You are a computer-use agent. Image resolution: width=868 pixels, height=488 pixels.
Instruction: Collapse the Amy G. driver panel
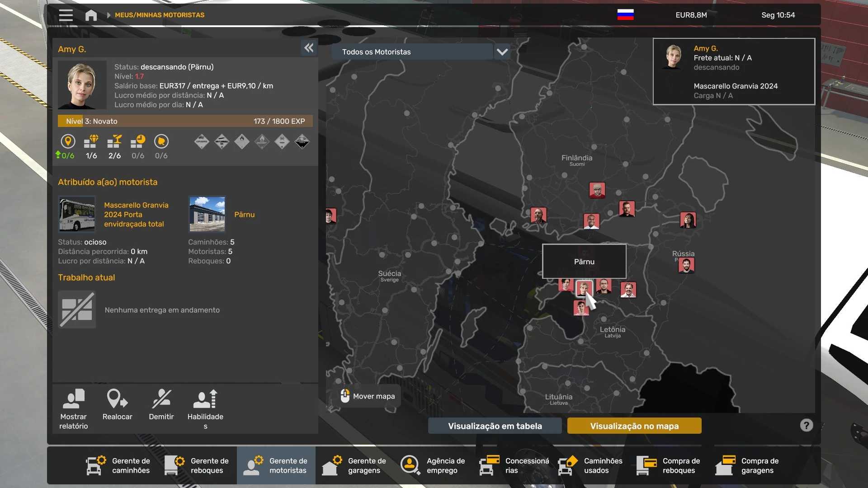(309, 48)
